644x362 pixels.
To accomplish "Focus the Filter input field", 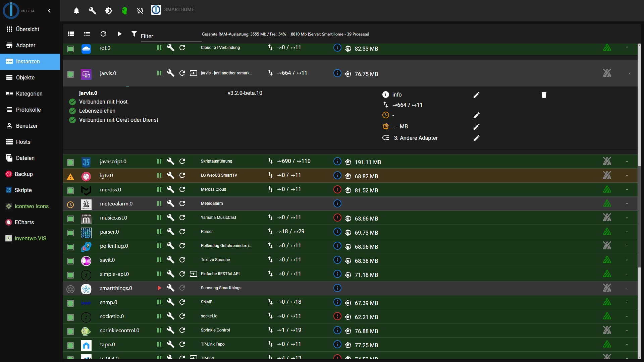I will point(171,36).
